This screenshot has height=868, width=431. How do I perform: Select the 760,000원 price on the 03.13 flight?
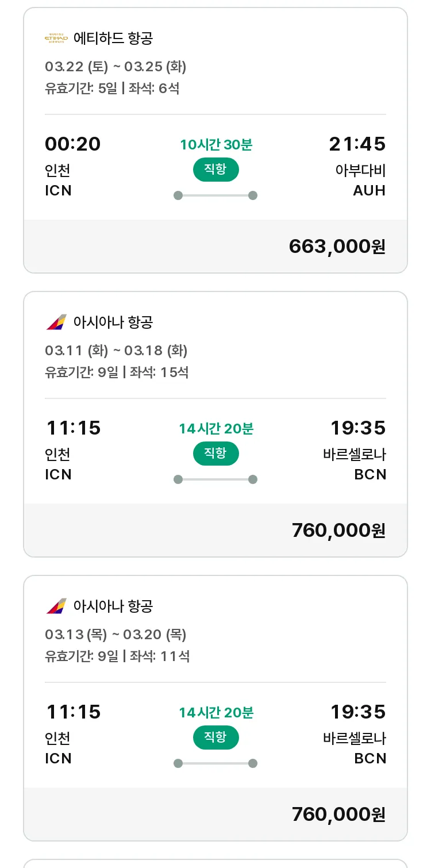(x=338, y=815)
